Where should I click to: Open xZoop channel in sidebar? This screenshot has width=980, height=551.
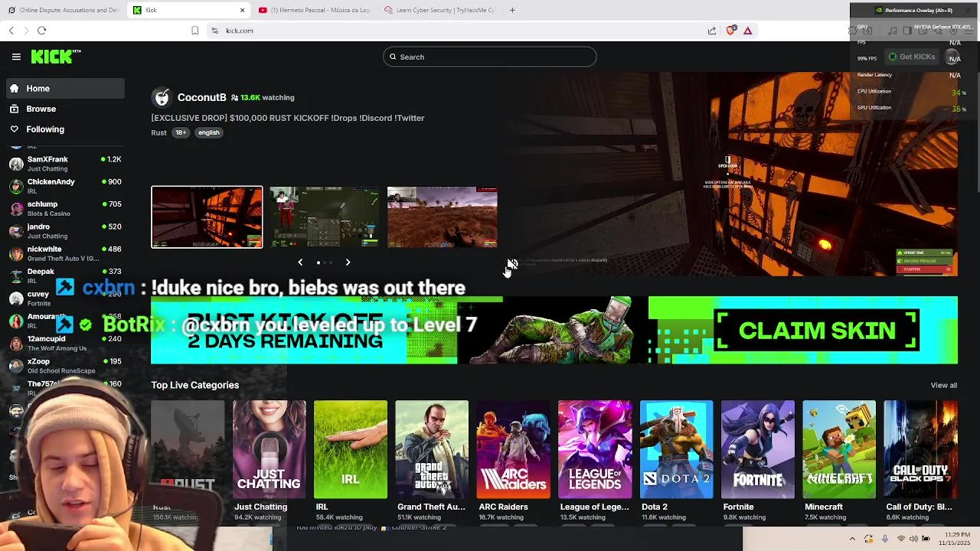click(65, 366)
